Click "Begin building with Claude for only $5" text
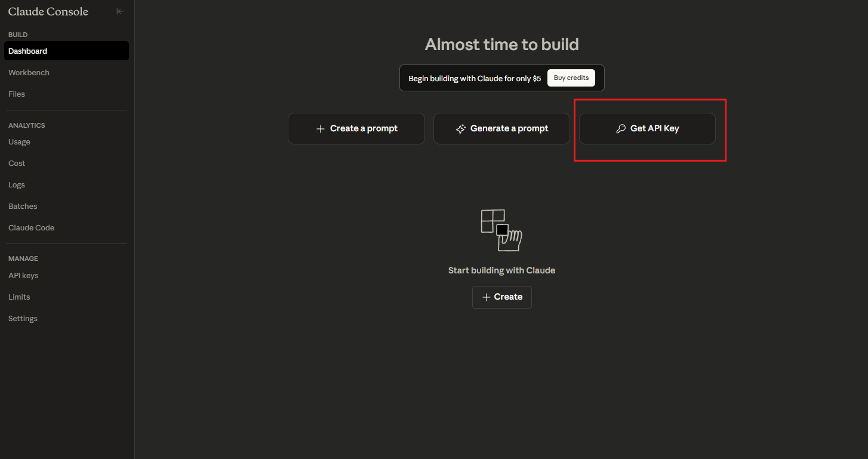868x459 pixels. coord(475,78)
